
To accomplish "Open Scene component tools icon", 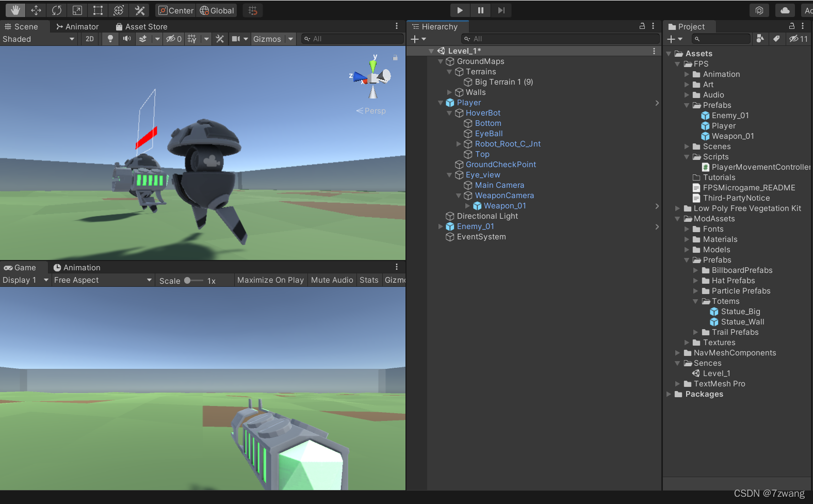I will (220, 39).
